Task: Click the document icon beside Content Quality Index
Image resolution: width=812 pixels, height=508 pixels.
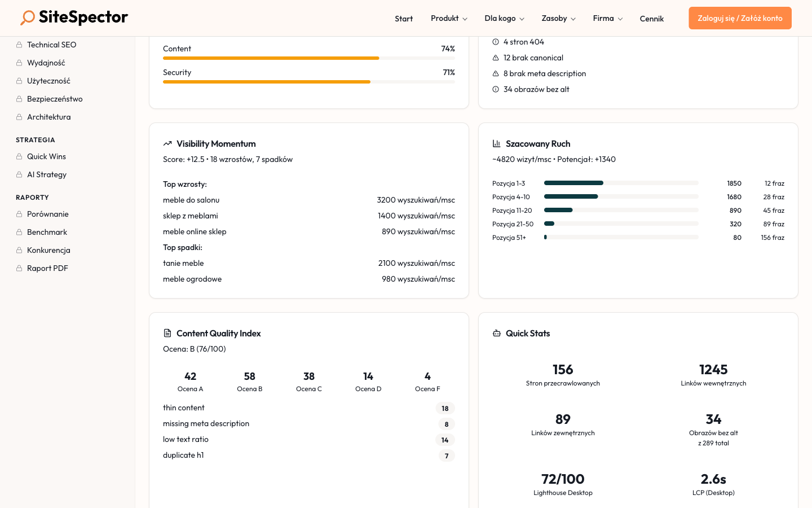Action: [167, 333]
